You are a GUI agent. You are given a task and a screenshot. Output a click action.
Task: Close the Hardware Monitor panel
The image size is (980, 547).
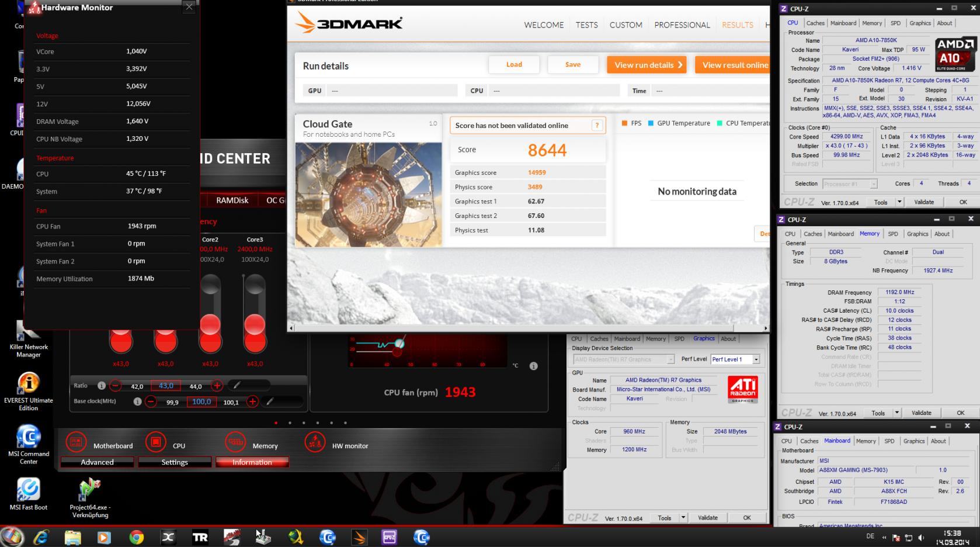pyautogui.click(x=189, y=7)
